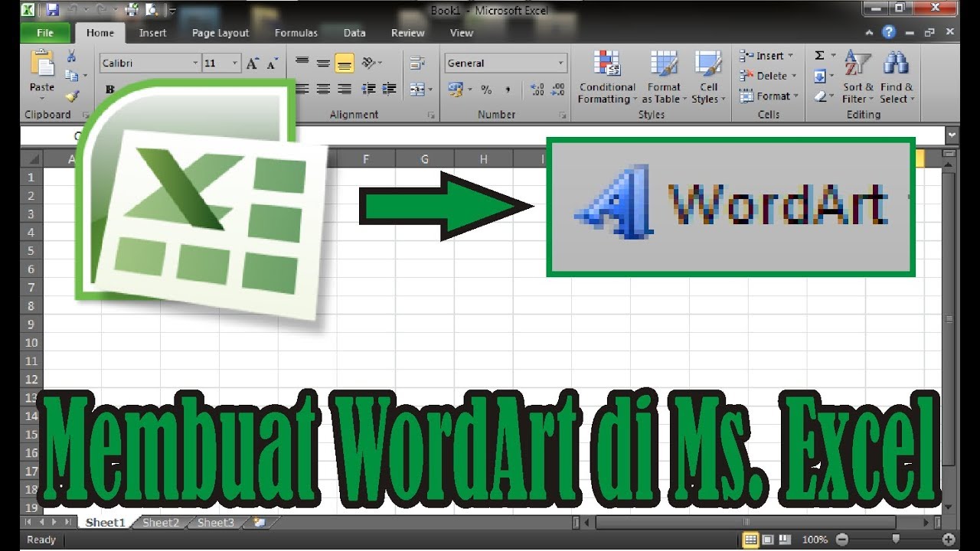Toggle Wrap Text
The width and height of the screenshot is (980, 551).
(x=417, y=64)
